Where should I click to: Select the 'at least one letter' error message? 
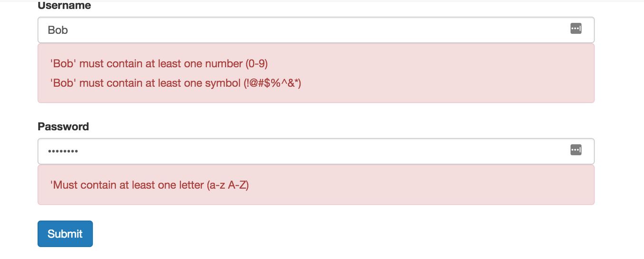coord(149,185)
